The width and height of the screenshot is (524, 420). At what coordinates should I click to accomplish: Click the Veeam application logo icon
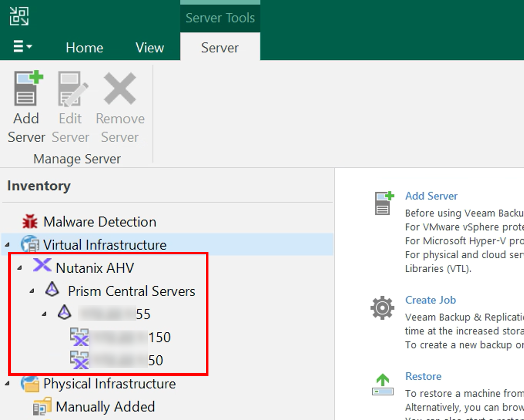[19, 16]
